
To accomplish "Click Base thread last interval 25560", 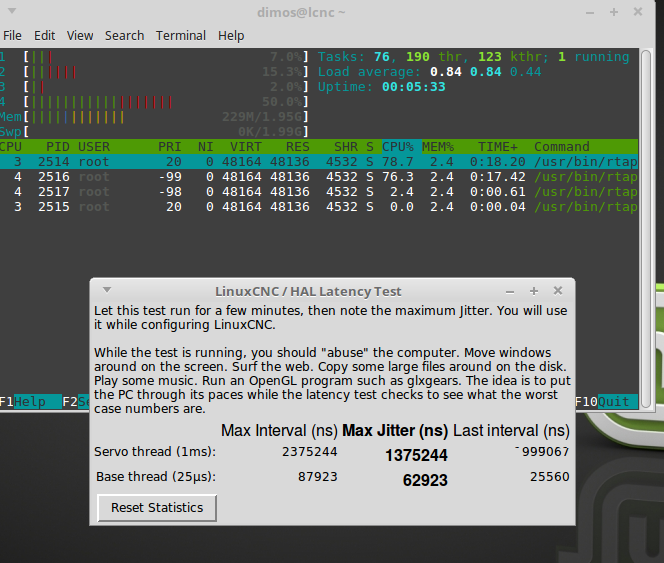I will coord(550,477).
